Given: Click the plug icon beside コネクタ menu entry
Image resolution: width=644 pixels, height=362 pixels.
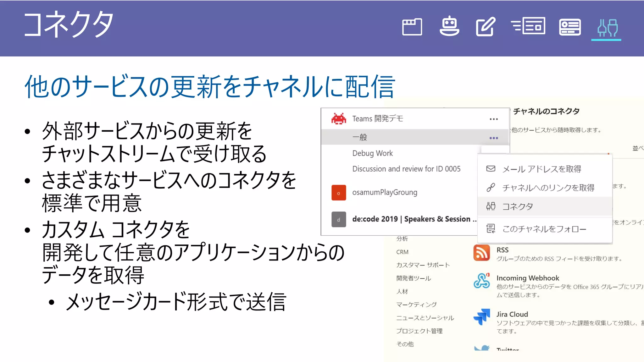Looking at the screenshot, I should click(x=491, y=206).
